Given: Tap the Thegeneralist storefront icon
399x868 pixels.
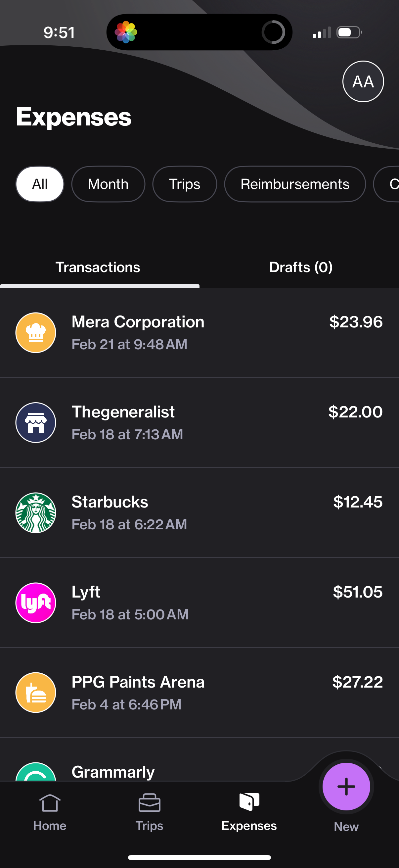Looking at the screenshot, I should click(36, 422).
